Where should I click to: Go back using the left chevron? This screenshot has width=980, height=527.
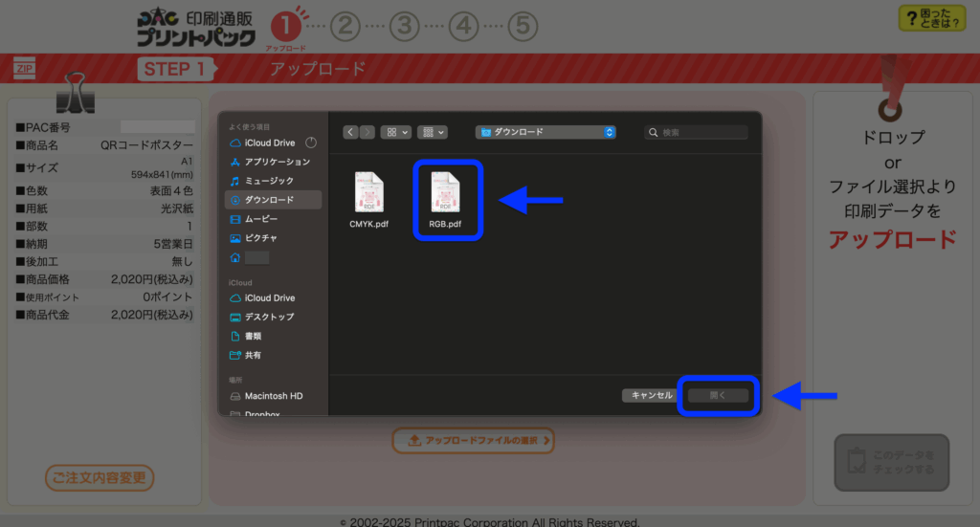point(351,132)
